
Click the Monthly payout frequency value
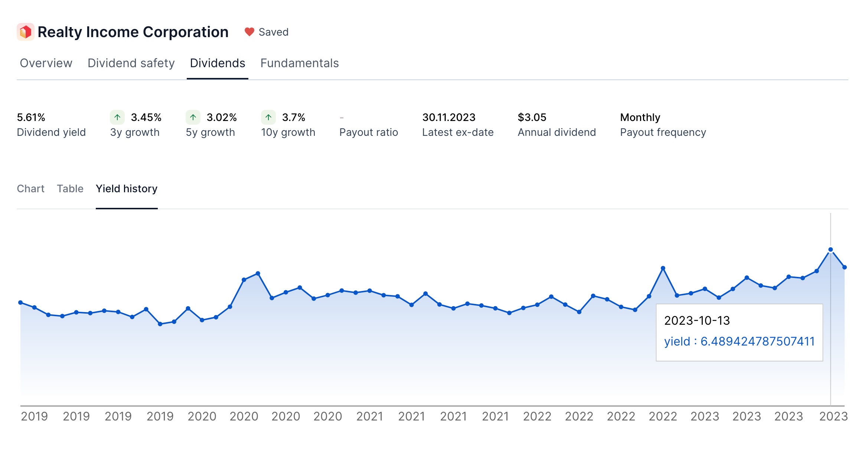(640, 117)
